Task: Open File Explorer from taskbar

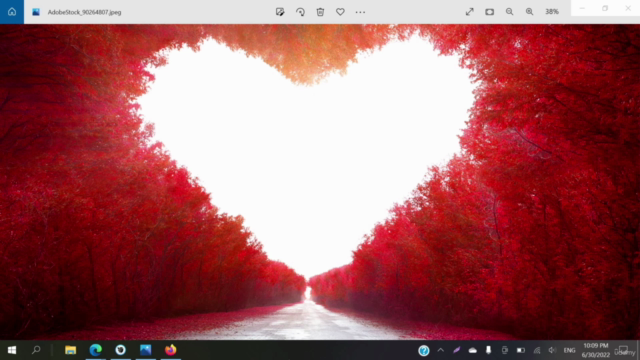Action: 71,350
